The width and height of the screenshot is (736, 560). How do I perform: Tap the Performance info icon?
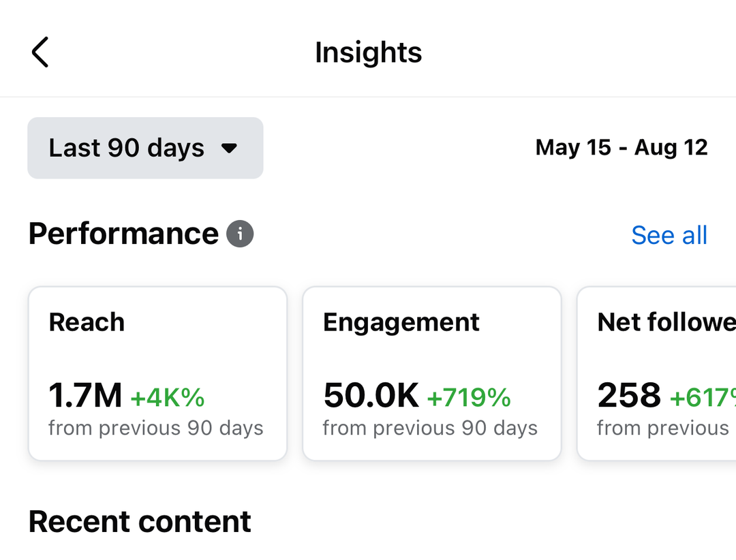(x=239, y=234)
